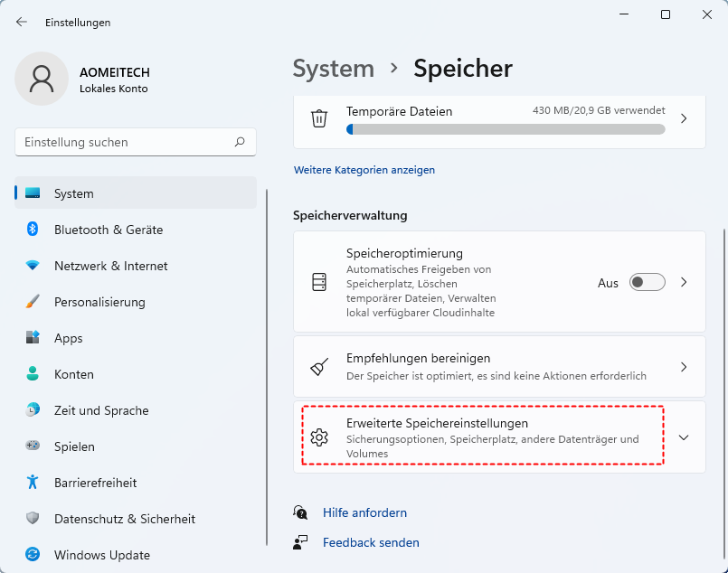This screenshot has height=573, width=728.
Task: Click the Weitere Kategorien anzeigen link
Action: pyautogui.click(x=364, y=170)
